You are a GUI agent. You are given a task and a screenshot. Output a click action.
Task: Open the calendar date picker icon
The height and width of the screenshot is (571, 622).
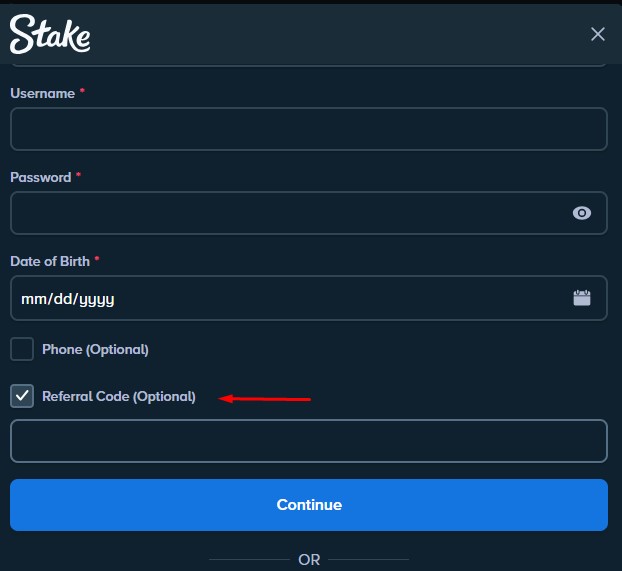(x=582, y=298)
